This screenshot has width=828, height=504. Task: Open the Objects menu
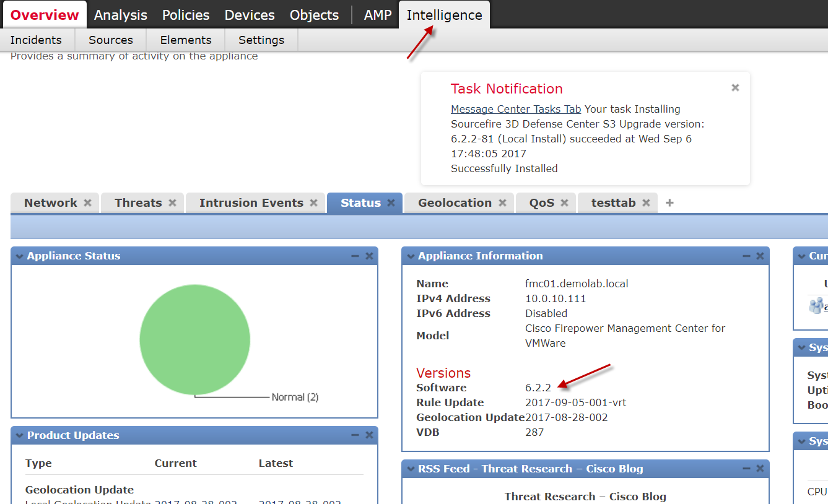[x=314, y=15]
